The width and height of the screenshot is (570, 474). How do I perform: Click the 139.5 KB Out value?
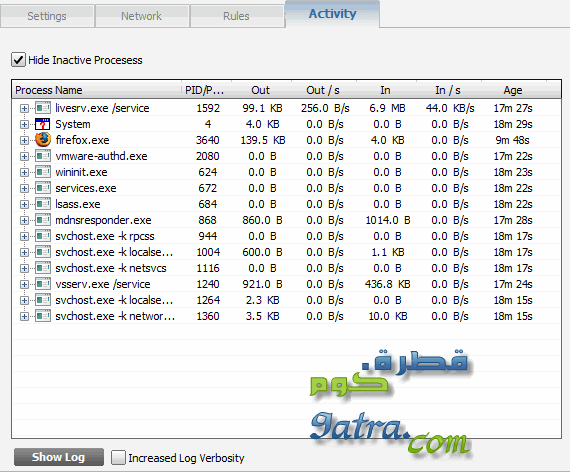click(x=263, y=140)
